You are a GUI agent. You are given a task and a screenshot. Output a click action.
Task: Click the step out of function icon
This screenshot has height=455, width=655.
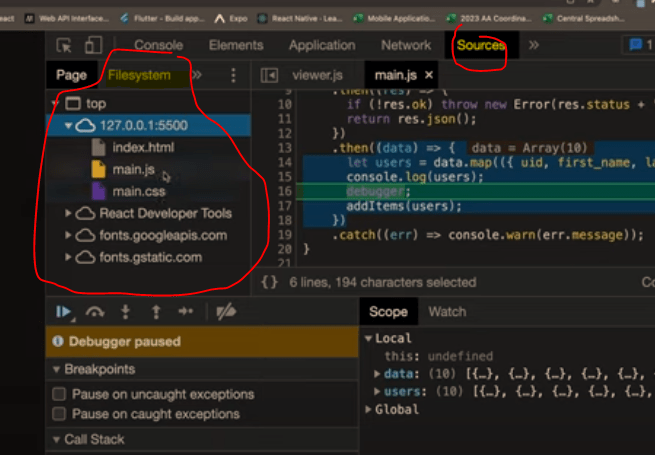[155, 312]
